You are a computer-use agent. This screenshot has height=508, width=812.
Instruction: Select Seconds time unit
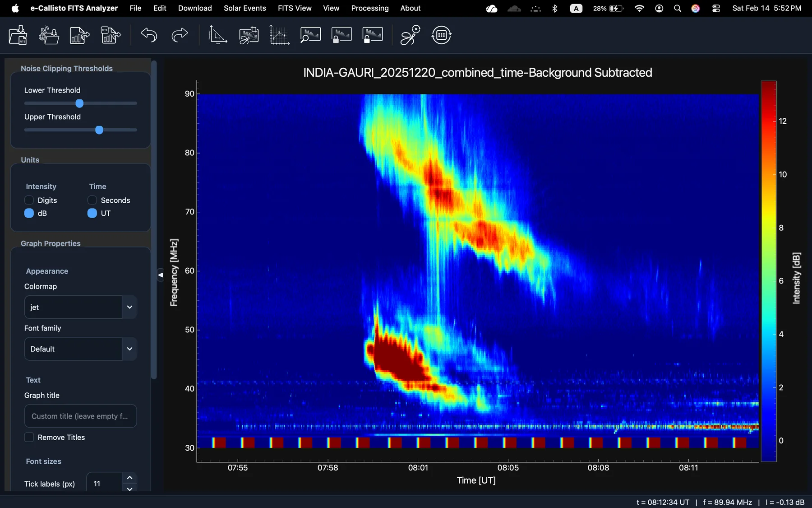click(92, 200)
